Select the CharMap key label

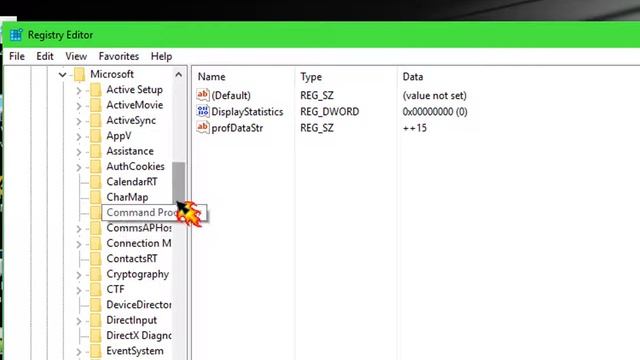point(127,197)
